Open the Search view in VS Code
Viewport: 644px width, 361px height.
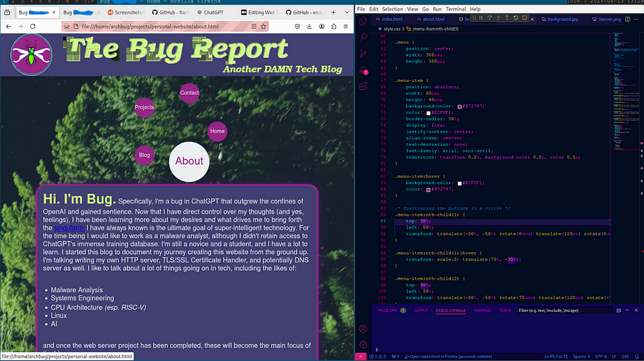click(363, 37)
